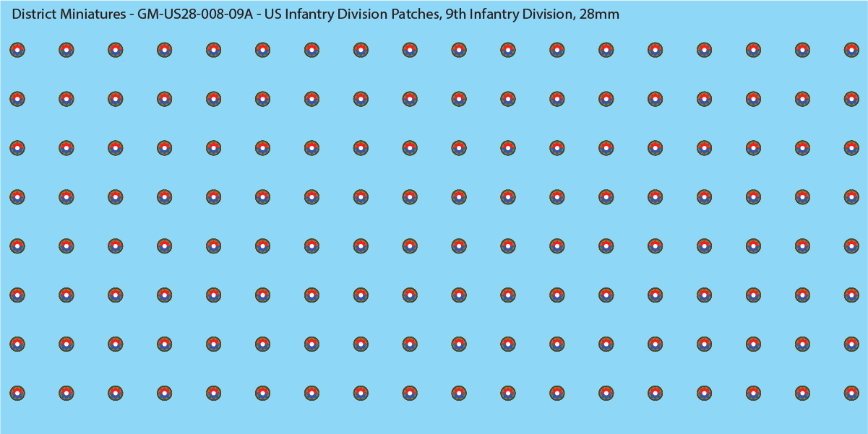Screen dimensions: 868x434
Task: Click the "District Miniatures" title text
Action: tap(69, 14)
